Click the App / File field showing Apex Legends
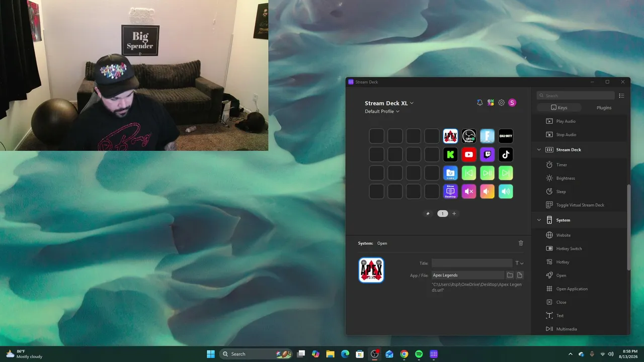Image resolution: width=644 pixels, height=362 pixels. coord(468,275)
